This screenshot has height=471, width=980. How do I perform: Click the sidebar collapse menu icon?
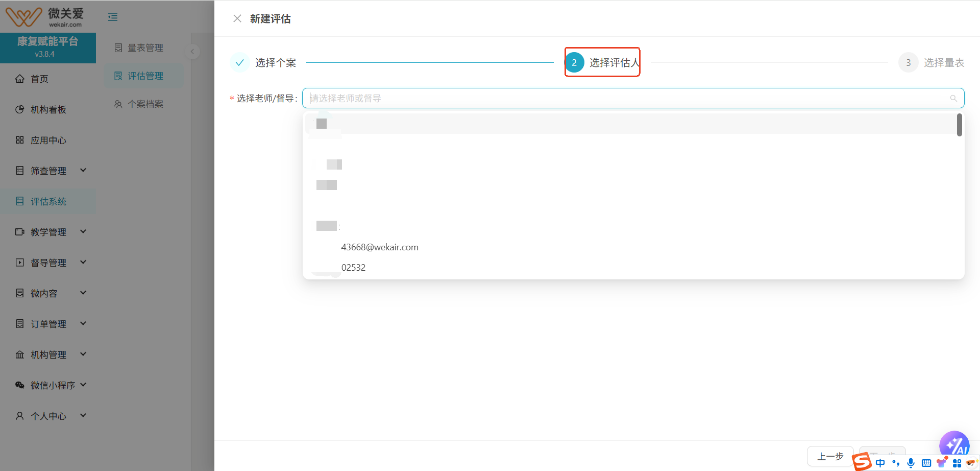coord(113,17)
